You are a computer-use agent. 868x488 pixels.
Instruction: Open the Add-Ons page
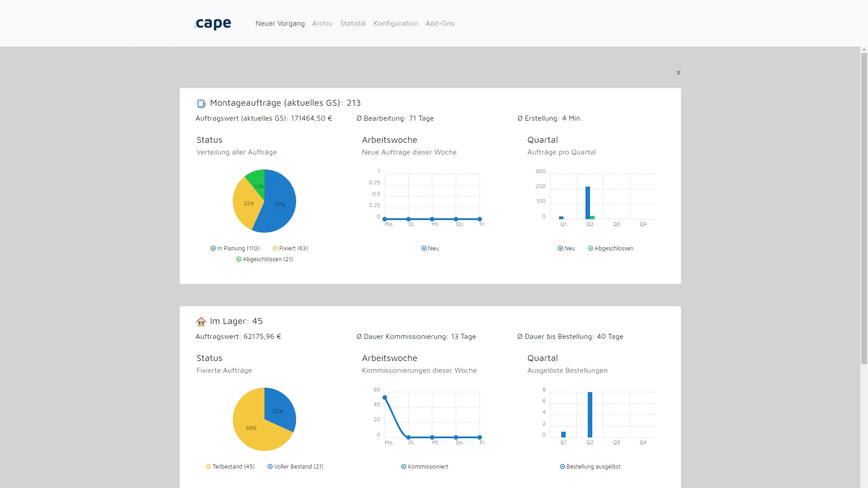coord(440,23)
